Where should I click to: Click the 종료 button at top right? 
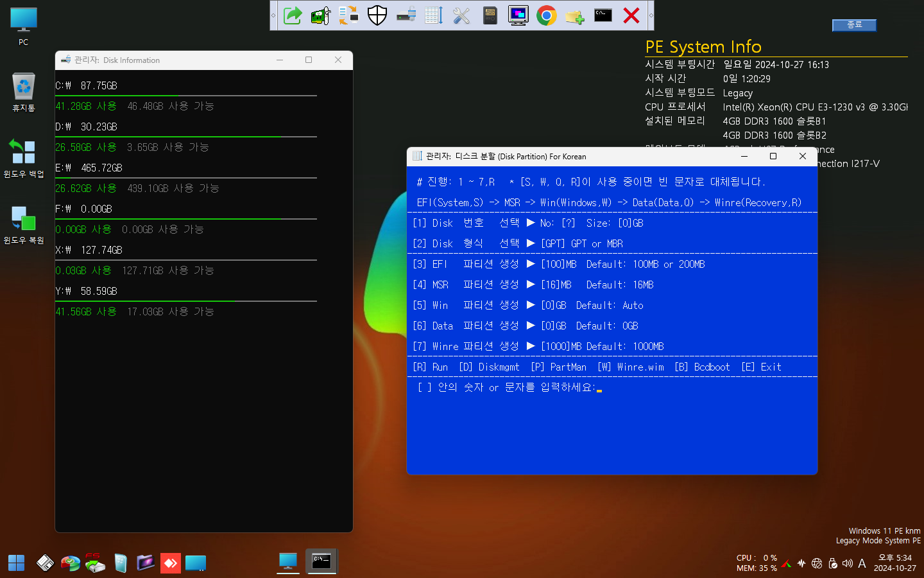pos(854,25)
